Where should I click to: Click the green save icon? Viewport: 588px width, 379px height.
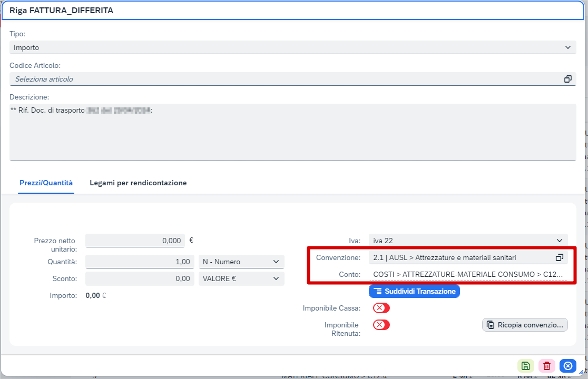coord(526,366)
